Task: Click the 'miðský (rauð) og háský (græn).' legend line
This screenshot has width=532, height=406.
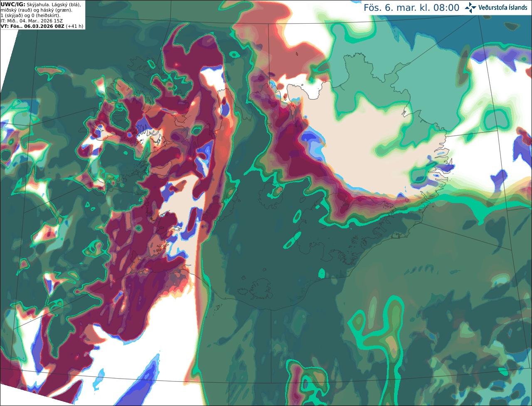Action: [x=36, y=10]
